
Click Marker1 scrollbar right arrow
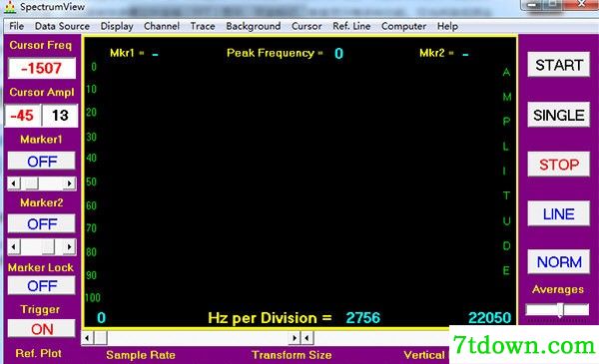(x=69, y=183)
